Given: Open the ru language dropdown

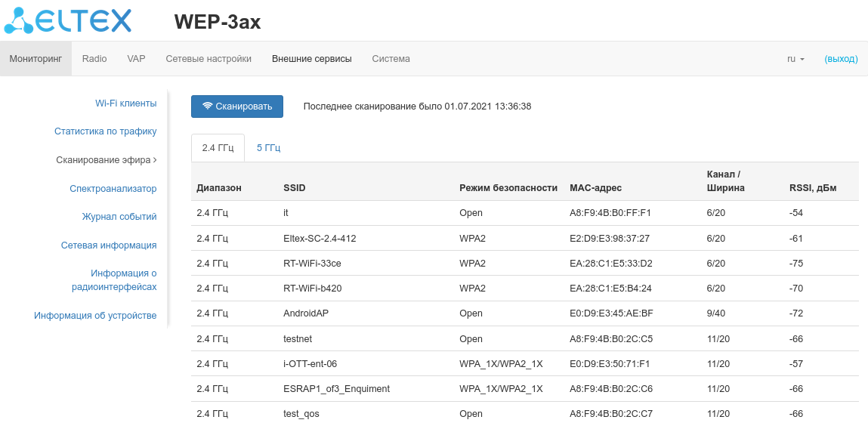Looking at the screenshot, I should pyautogui.click(x=795, y=59).
